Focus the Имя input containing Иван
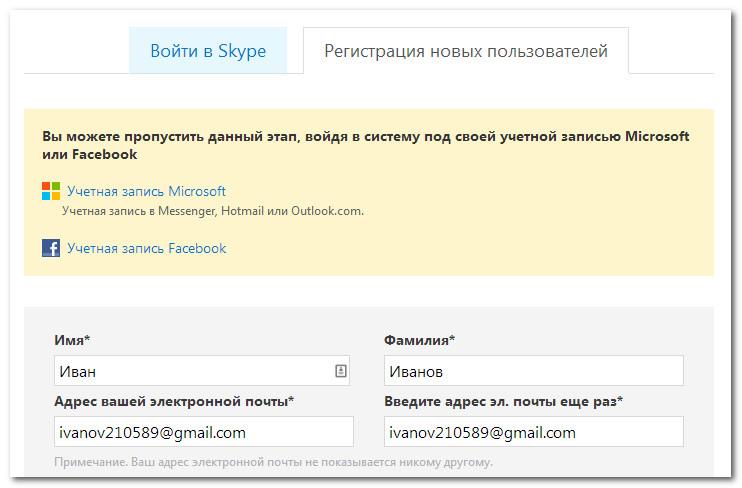Viewport: 742px width, 488px height. [x=190, y=371]
